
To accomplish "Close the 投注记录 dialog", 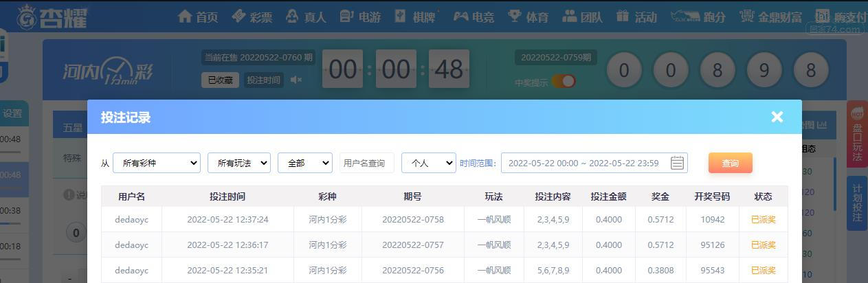I will pyautogui.click(x=777, y=117).
